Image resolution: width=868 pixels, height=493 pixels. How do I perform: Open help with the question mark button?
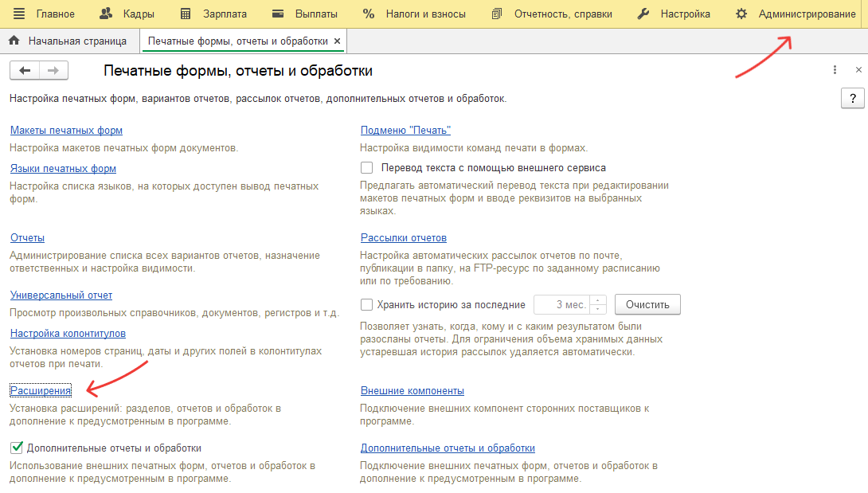[x=853, y=98]
